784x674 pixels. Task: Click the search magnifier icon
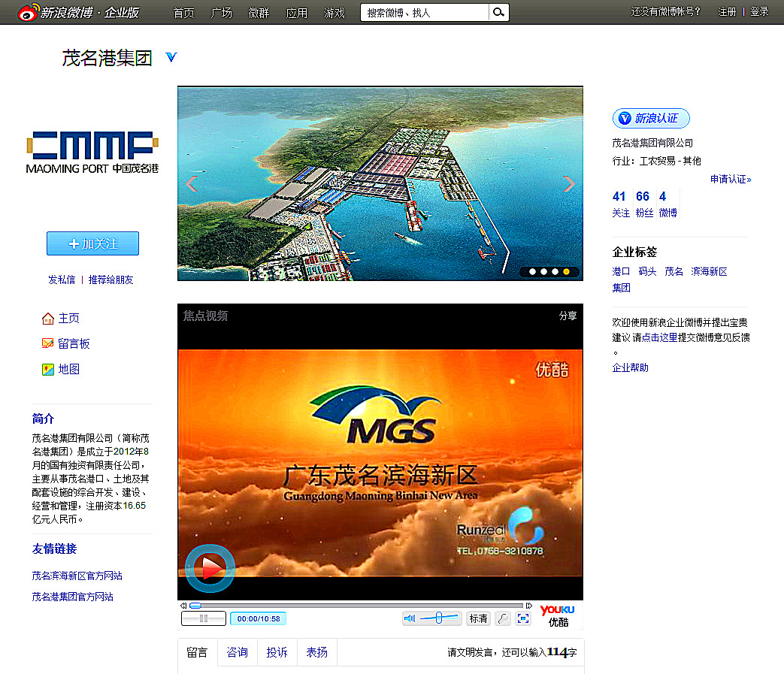[x=498, y=12]
